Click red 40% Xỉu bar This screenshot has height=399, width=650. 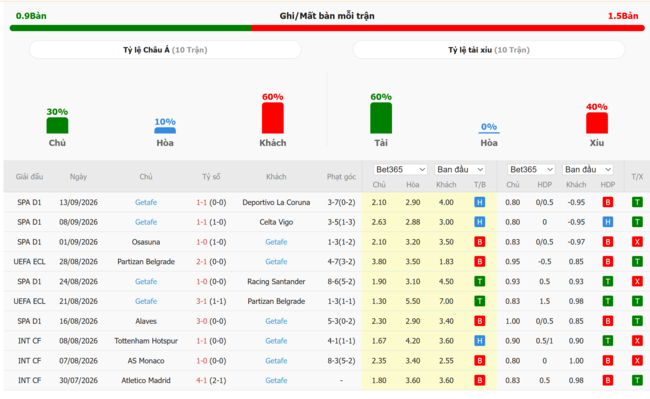pyautogui.click(x=597, y=123)
